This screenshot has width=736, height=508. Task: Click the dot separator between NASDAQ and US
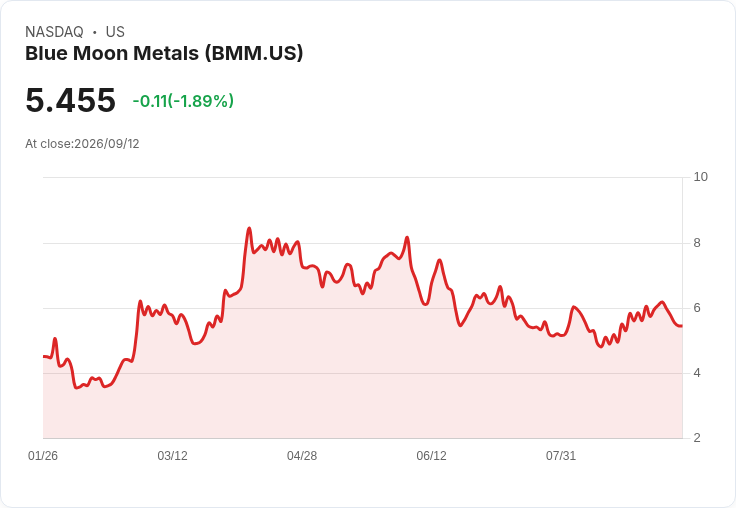tap(95, 32)
